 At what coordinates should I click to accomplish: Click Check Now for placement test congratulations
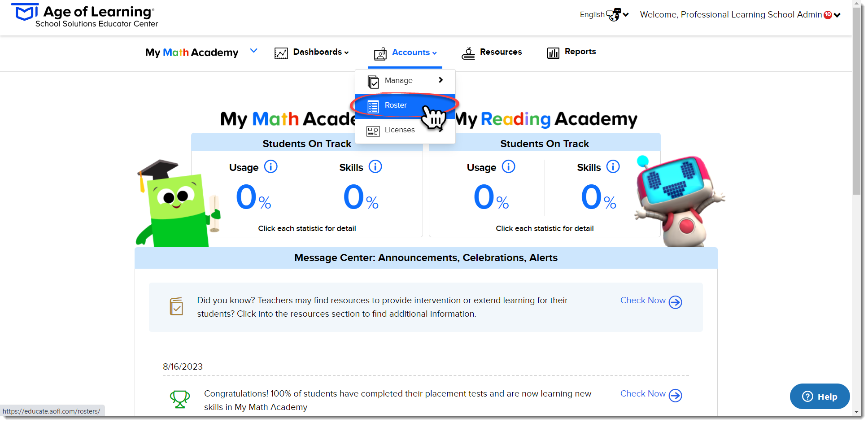click(x=643, y=394)
